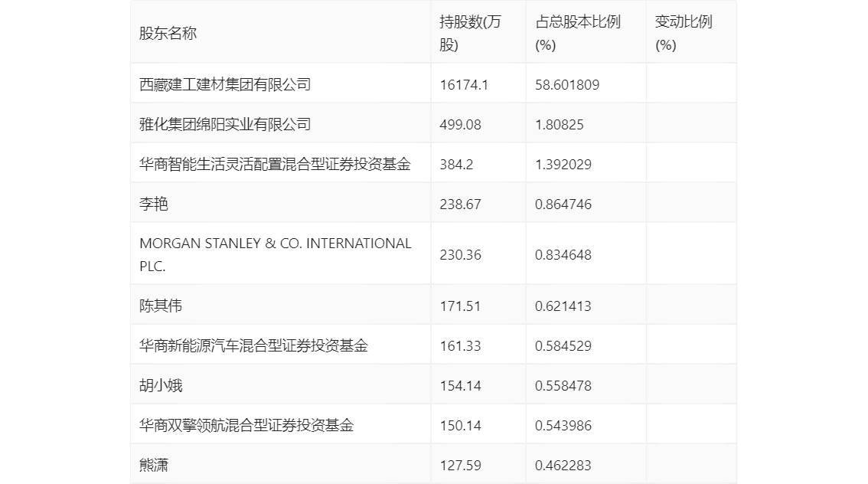Select MORGAN STANLEY & CO. INTERNATIONAL PLC. name

tap(276, 255)
